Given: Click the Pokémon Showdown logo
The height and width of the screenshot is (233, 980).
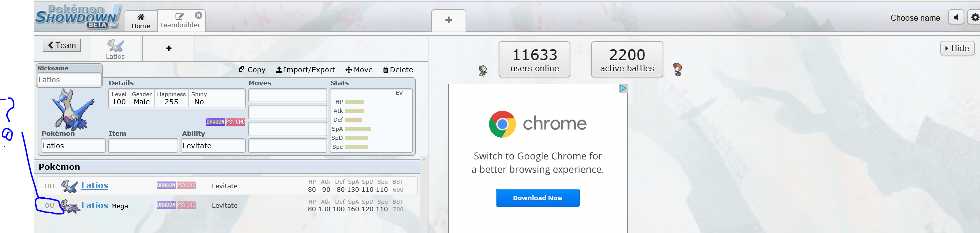Looking at the screenshot, I should (78, 16).
